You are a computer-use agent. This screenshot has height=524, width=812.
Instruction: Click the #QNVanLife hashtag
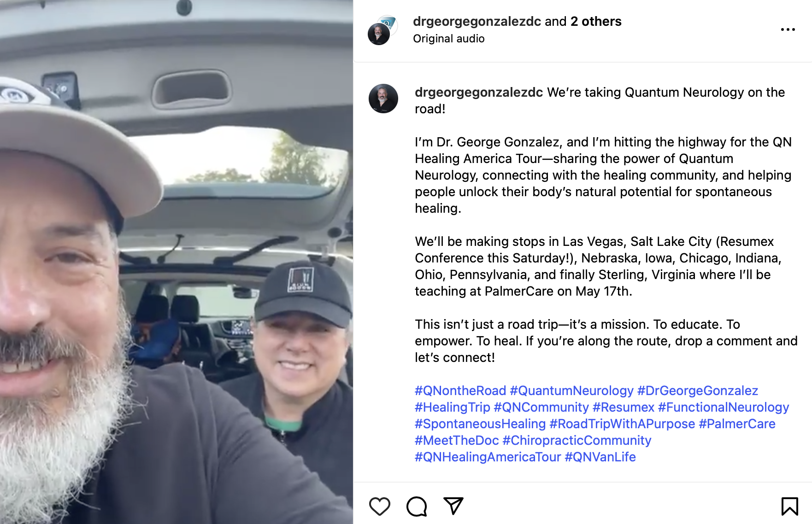click(x=600, y=457)
